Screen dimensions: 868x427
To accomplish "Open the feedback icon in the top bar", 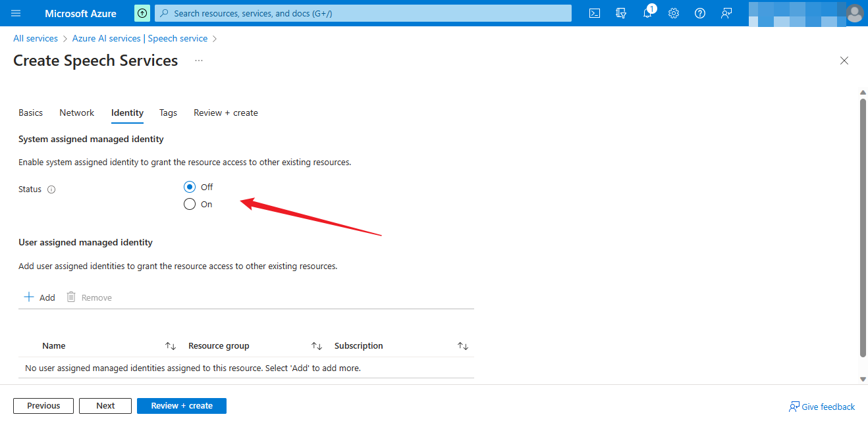I will coord(726,13).
